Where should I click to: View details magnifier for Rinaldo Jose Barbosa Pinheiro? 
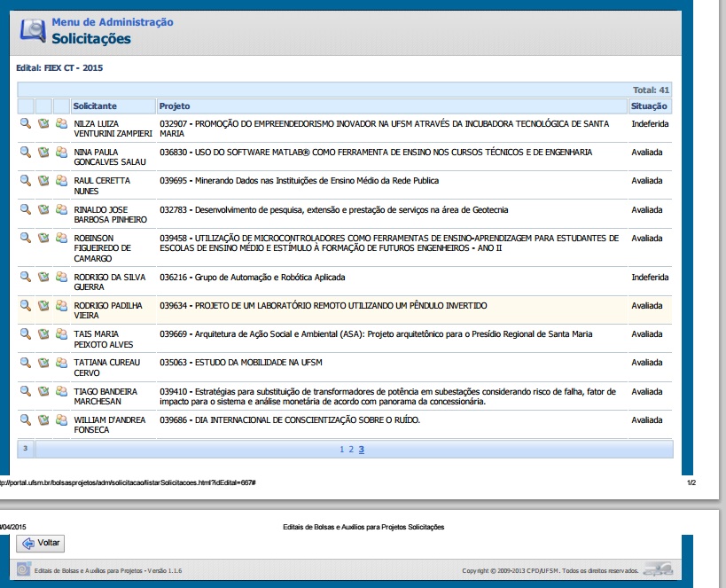click(26, 210)
